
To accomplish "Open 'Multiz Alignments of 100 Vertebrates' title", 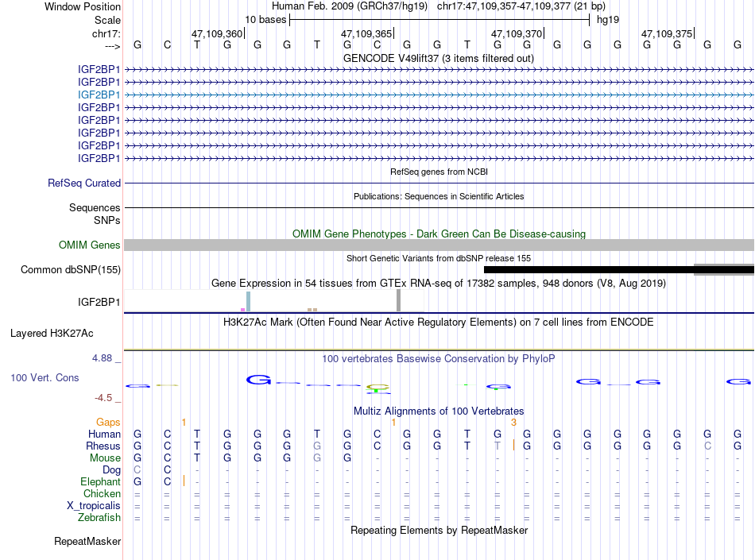I will (439, 411).
